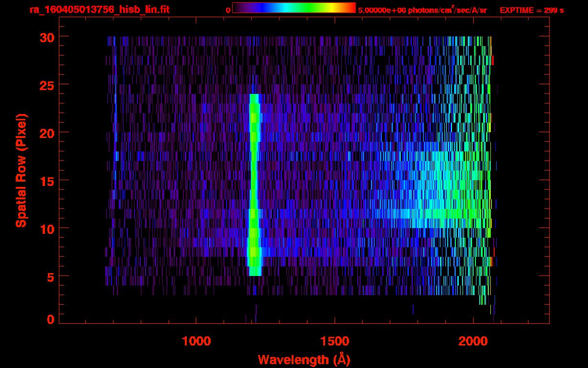Click the colorbar minimum value 0

(228, 10)
